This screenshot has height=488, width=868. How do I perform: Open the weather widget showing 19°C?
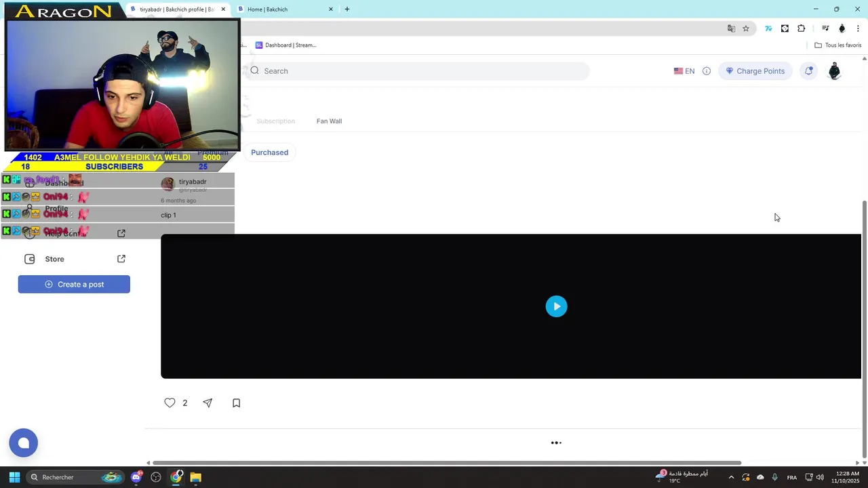coord(682,476)
